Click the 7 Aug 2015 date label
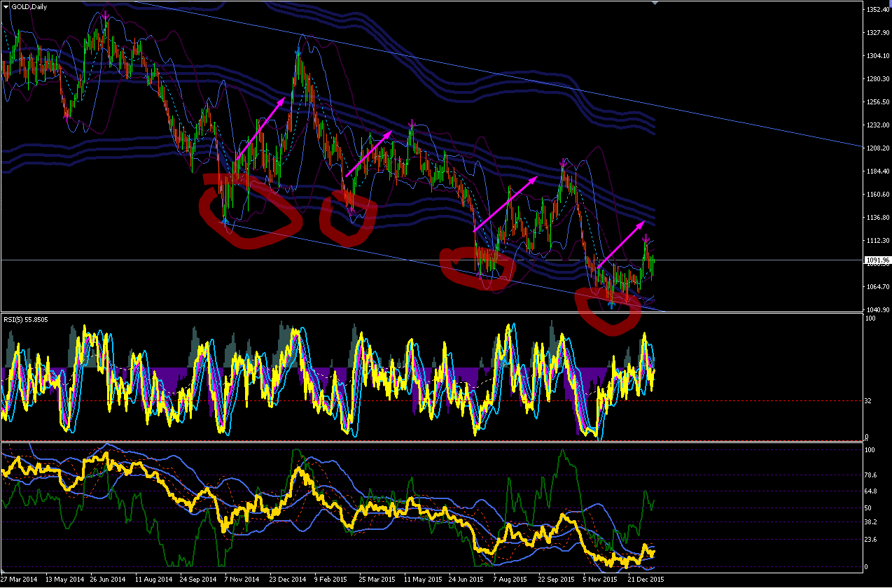Screen dimensions: 892x588 coord(510,580)
